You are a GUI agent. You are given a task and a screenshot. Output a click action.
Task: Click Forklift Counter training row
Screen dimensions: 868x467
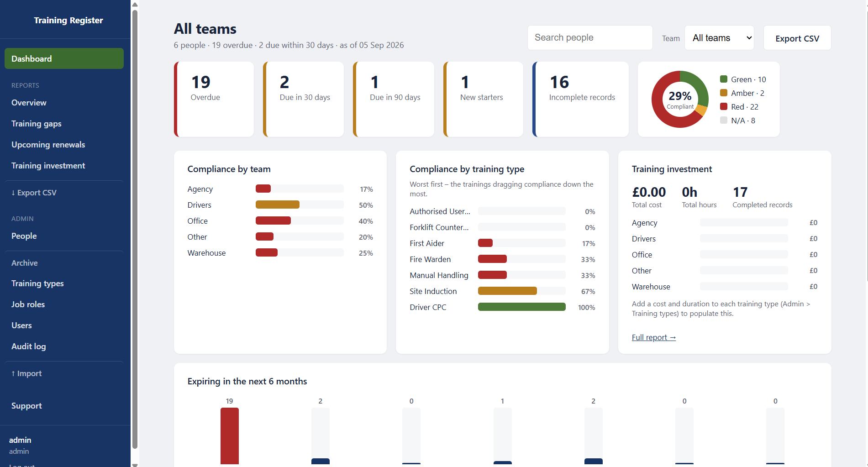pyautogui.click(x=502, y=227)
